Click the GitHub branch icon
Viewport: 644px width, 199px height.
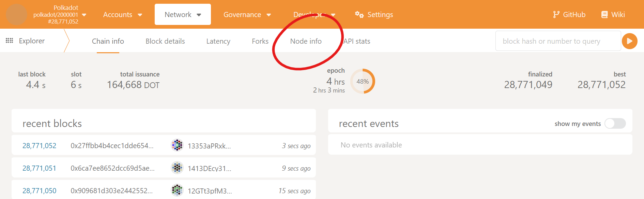556,14
